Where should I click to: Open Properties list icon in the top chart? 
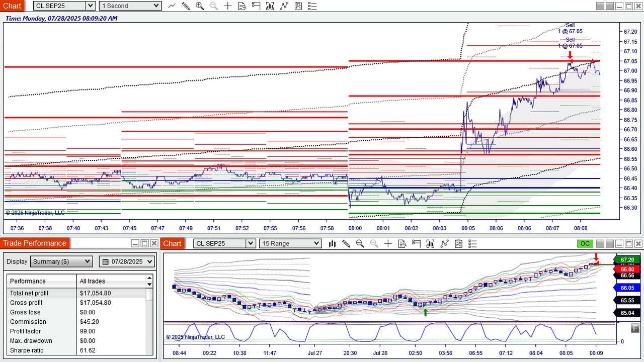pos(312,6)
